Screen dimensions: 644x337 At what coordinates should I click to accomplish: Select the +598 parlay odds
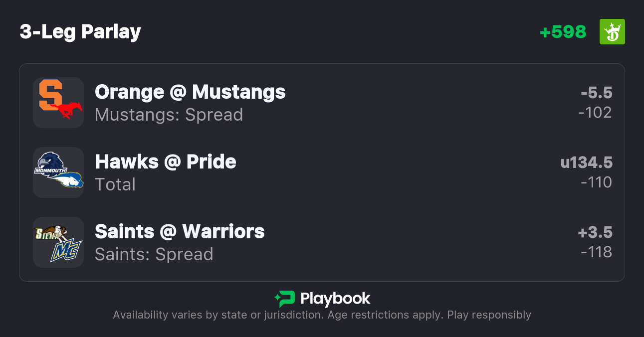pyautogui.click(x=563, y=32)
